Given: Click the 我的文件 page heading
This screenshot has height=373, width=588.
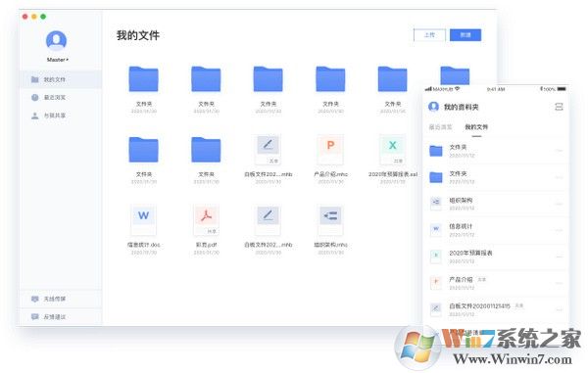Looking at the screenshot, I should [x=138, y=35].
